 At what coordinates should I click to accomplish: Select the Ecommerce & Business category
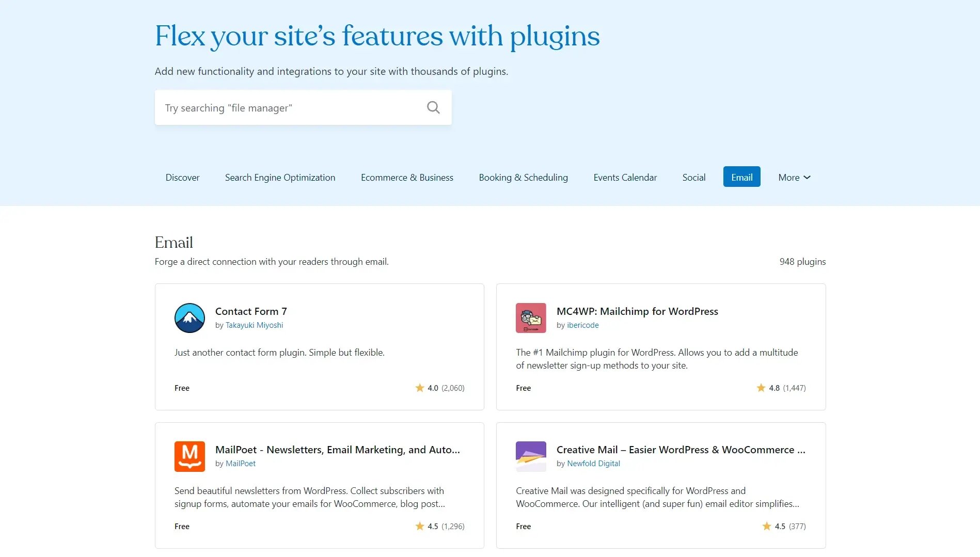tap(407, 177)
